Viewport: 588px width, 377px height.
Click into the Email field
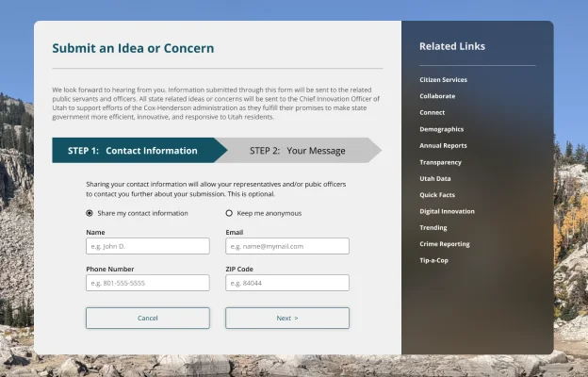tap(287, 246)
